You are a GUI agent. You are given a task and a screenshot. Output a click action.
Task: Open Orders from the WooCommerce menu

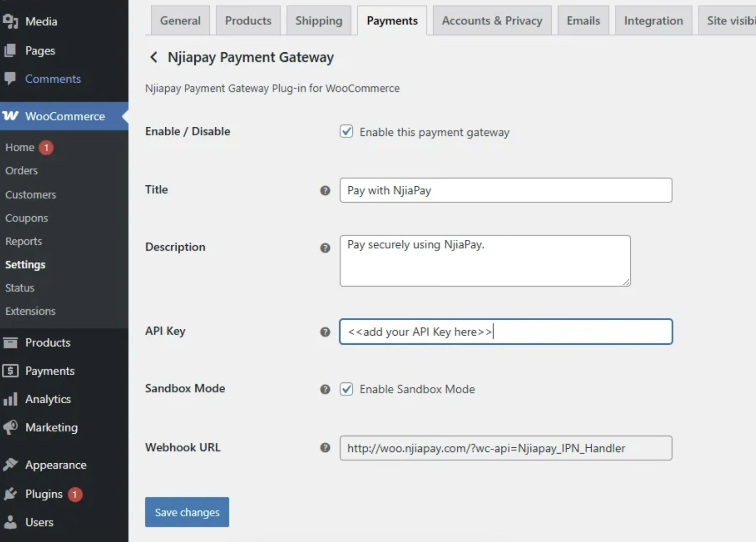coord(21,170)
